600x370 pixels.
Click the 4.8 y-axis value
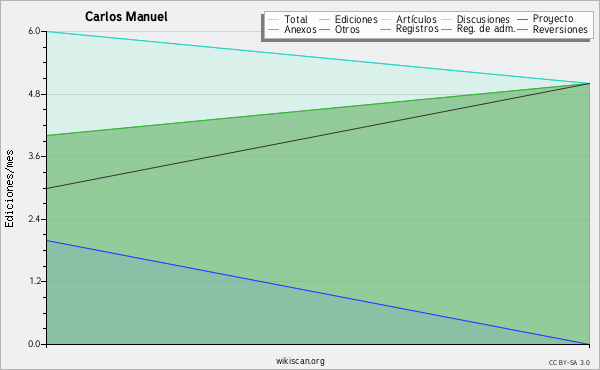pos(34,94)
